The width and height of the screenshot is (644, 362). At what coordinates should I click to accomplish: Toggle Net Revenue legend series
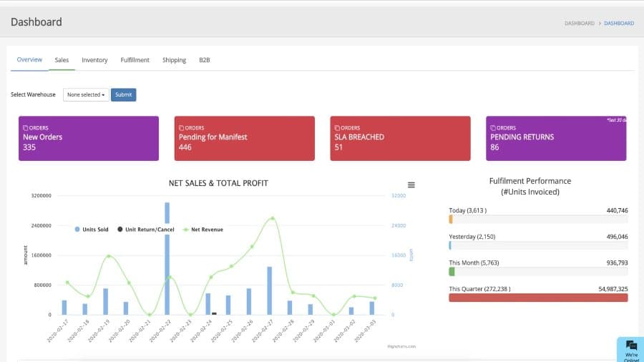click(x=203, y=230)
